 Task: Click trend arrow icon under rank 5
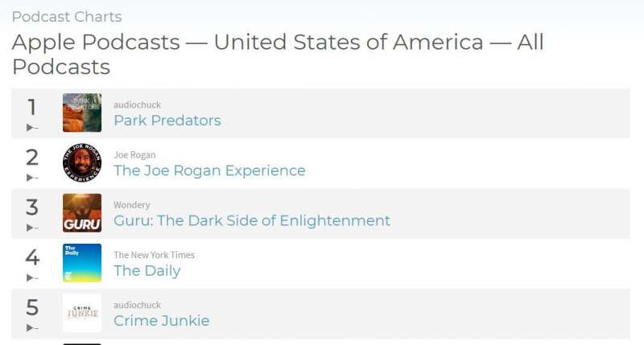click(x=32, y=328)
